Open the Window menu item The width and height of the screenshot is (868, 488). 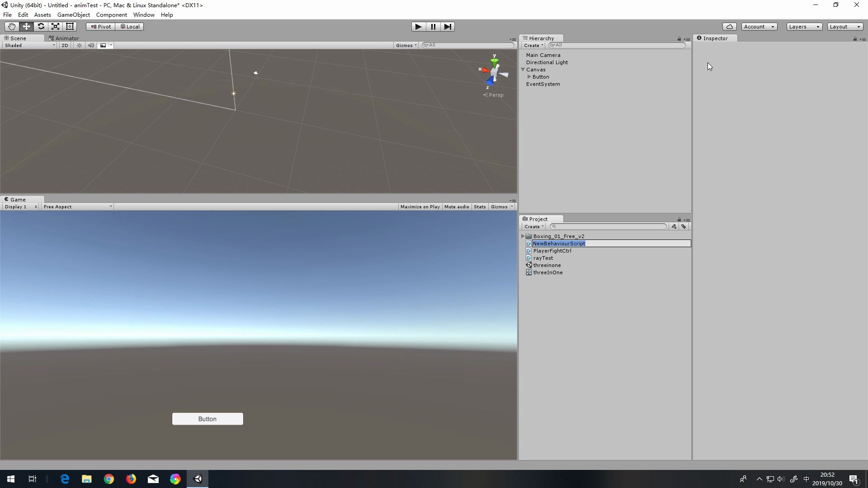coord(144,15)
